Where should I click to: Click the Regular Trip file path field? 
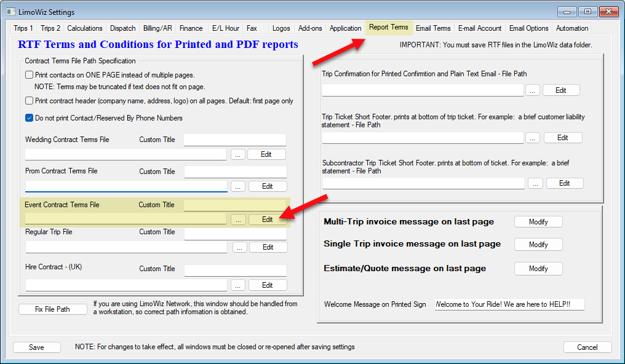(126, 247)
